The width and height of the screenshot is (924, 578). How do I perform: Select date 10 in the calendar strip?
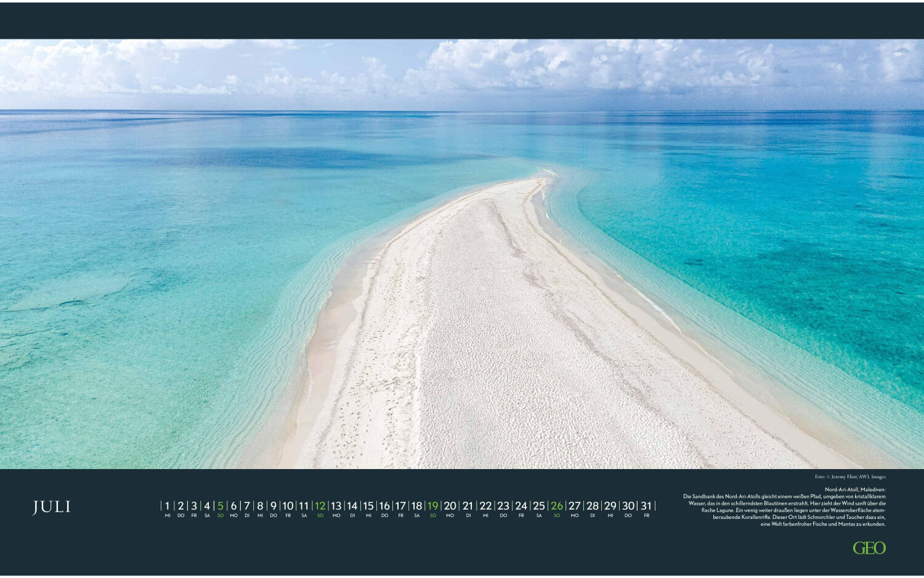click(x=288, y=506)
